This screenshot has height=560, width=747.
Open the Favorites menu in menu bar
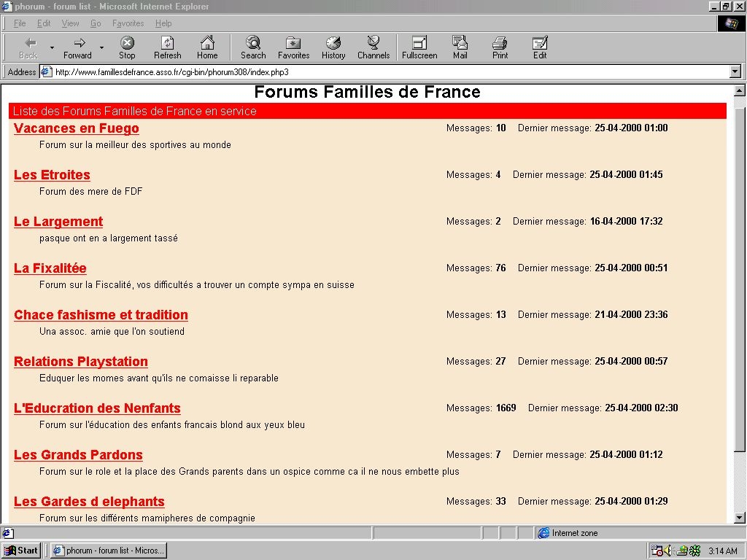[x=128, y=23]
